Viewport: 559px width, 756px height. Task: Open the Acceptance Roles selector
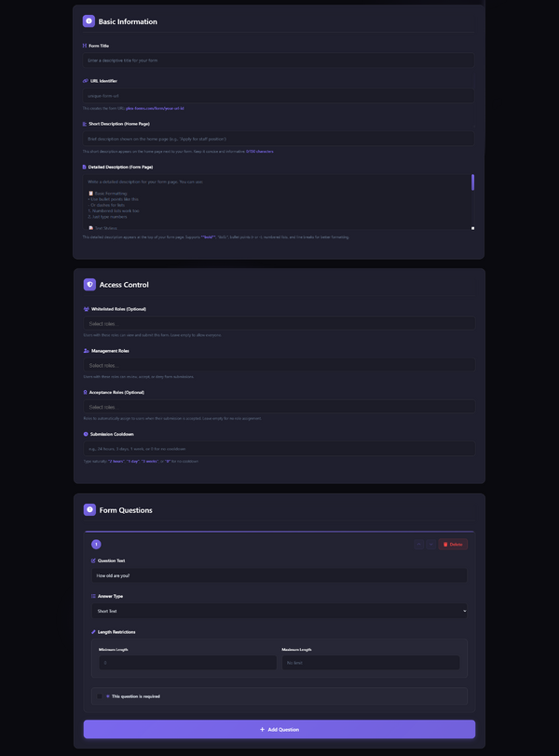(x=279, y=407)
